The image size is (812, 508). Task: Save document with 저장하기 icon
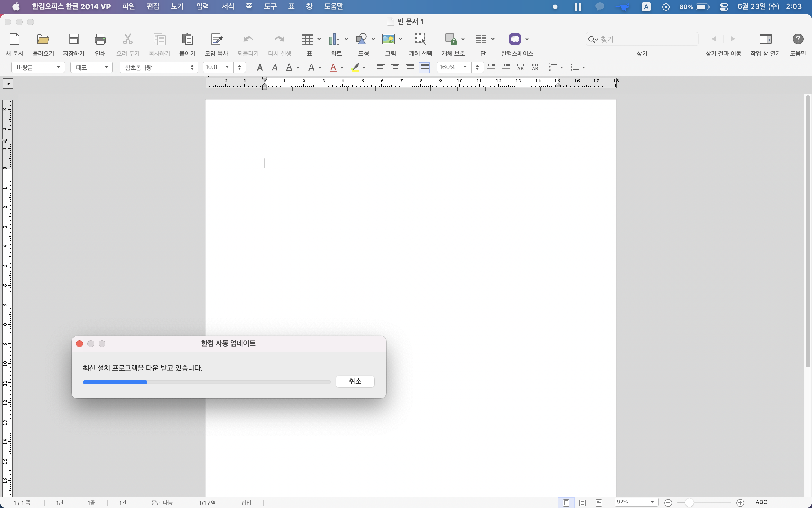[74, 39]
